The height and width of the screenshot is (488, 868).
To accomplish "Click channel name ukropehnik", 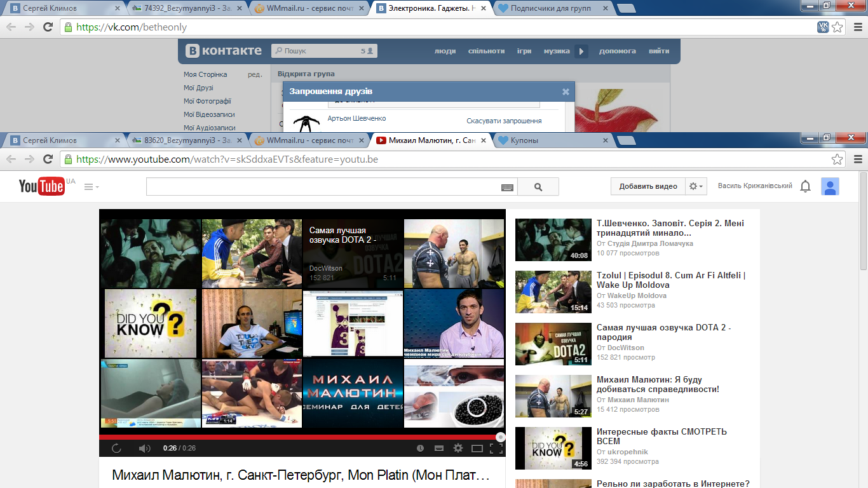I will pos(628,452).
